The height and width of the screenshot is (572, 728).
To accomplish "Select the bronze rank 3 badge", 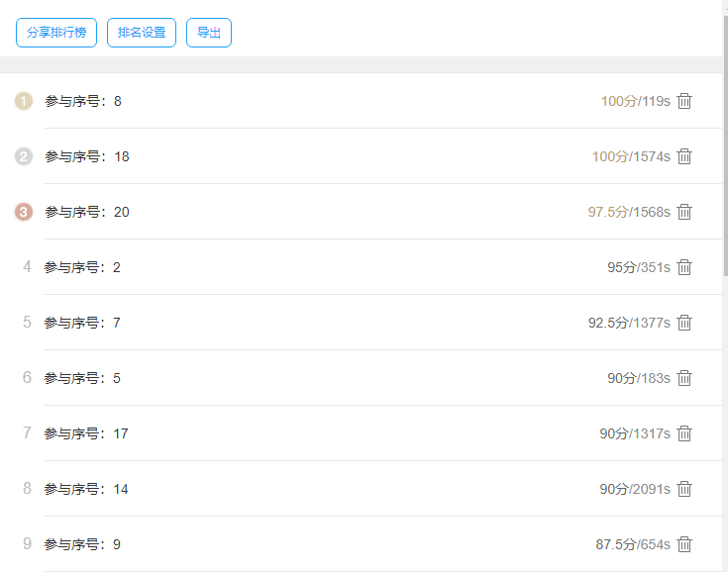I will coord(24,212).
